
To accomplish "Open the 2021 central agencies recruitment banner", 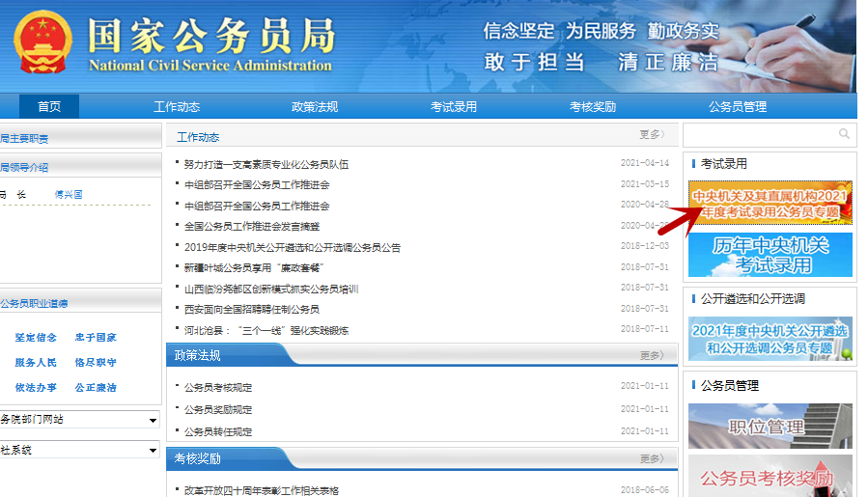I will pos(770,204).
